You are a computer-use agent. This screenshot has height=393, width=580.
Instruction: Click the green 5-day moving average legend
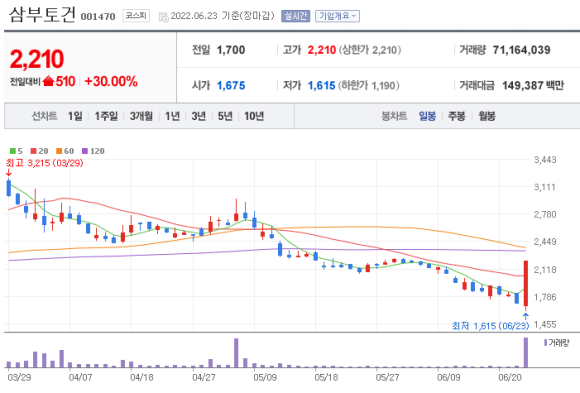click(16, 151)
